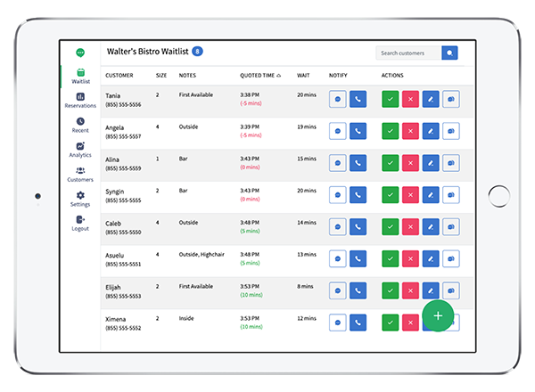Edit Angela's waitlist entry

coord(431,131)
